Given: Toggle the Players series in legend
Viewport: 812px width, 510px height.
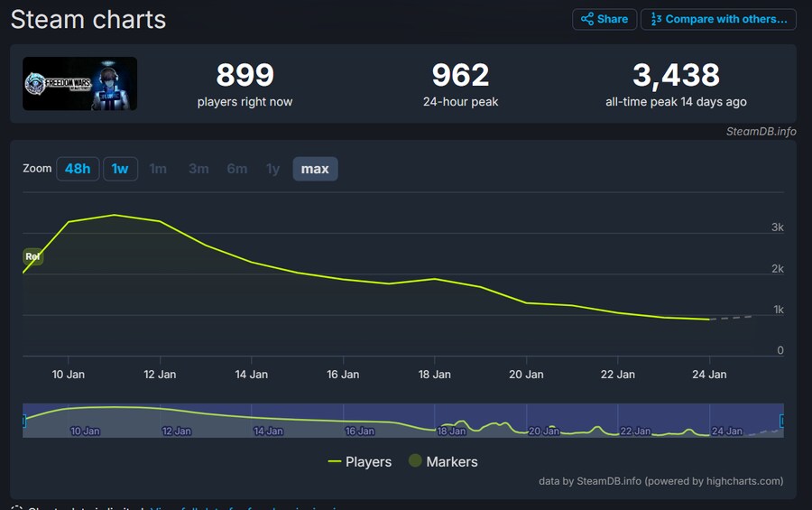Looking at the screenshot, I should click(x=359, y=461).
